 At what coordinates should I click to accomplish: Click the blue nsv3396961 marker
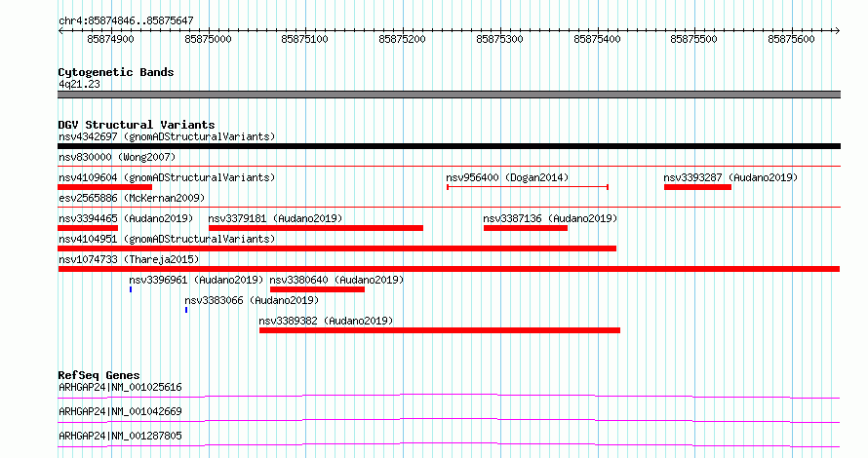[131, 289]
